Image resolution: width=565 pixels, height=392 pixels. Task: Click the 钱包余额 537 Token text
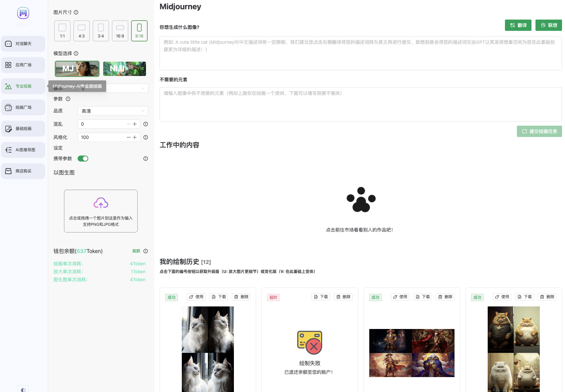[x=78, y=251]
